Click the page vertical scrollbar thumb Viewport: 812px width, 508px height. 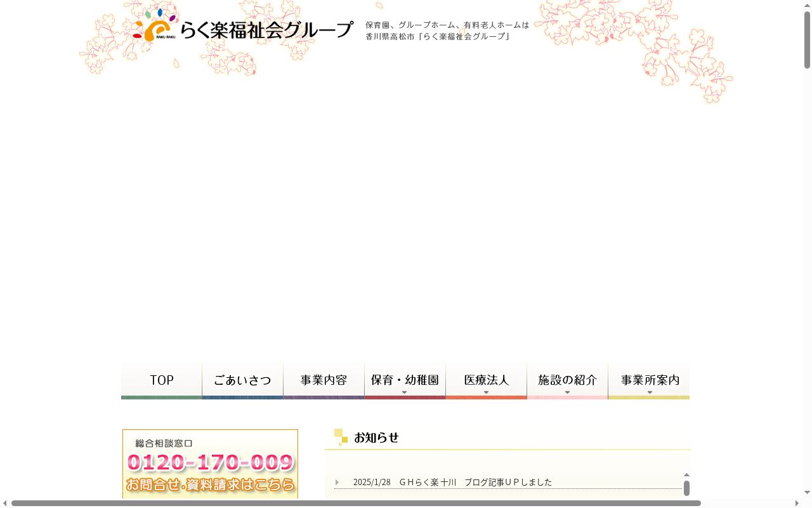tap(808, 39)
